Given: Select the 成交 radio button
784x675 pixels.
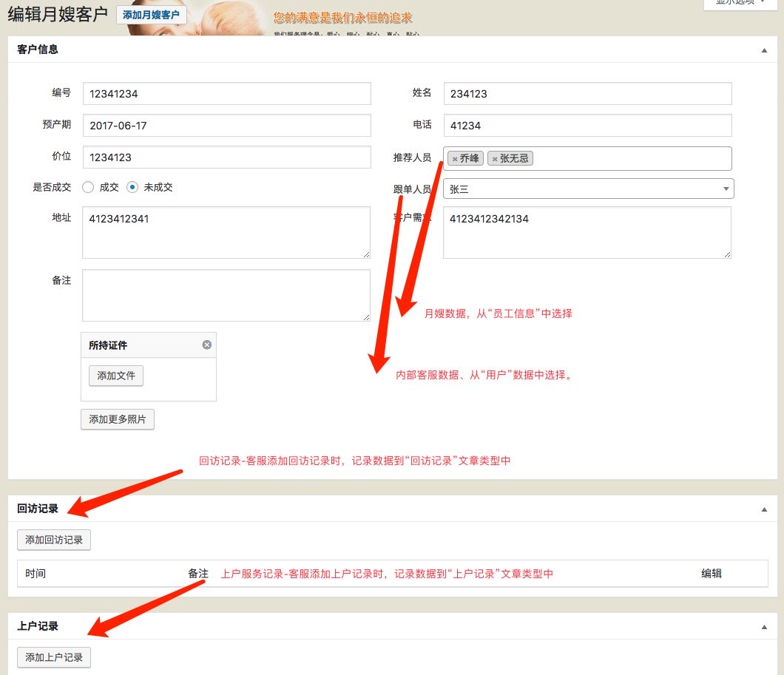Looking at the screenshot, I should (x=87, y=186).
